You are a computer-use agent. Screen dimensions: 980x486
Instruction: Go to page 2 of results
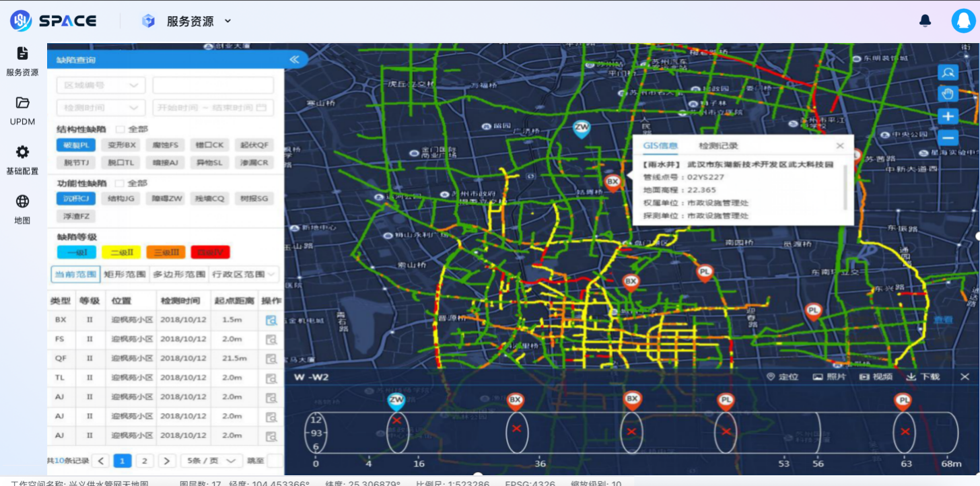point(145,461)
